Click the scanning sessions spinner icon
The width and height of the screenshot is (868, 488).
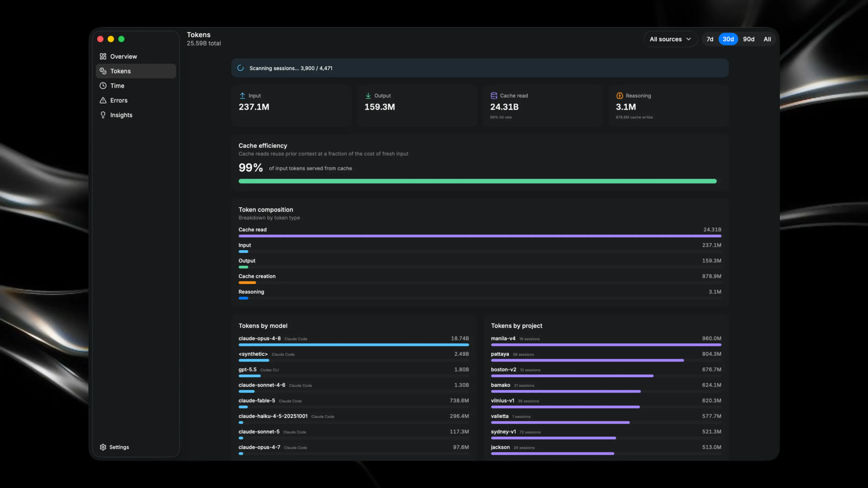coord(240,68)
